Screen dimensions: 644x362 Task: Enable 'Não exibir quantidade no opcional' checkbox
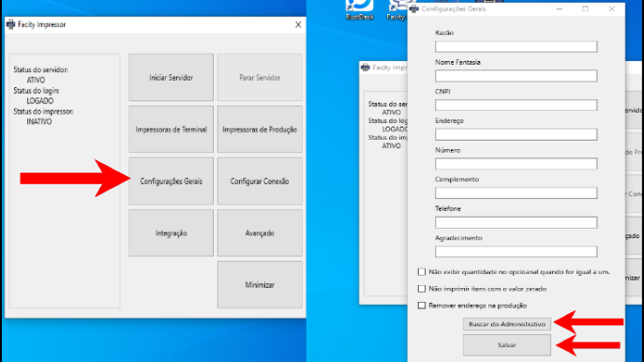(422, 272)
